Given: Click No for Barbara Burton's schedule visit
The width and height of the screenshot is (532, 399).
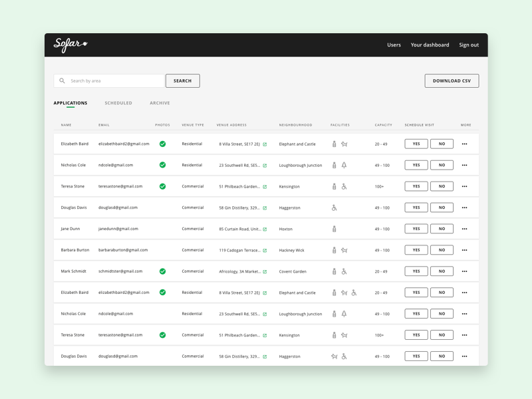Looking at the screenshot, I should (442, 250).
